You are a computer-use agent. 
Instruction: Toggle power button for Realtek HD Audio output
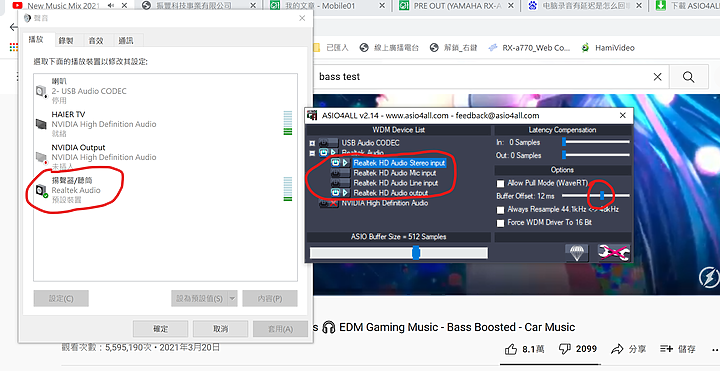pos(336,193)
